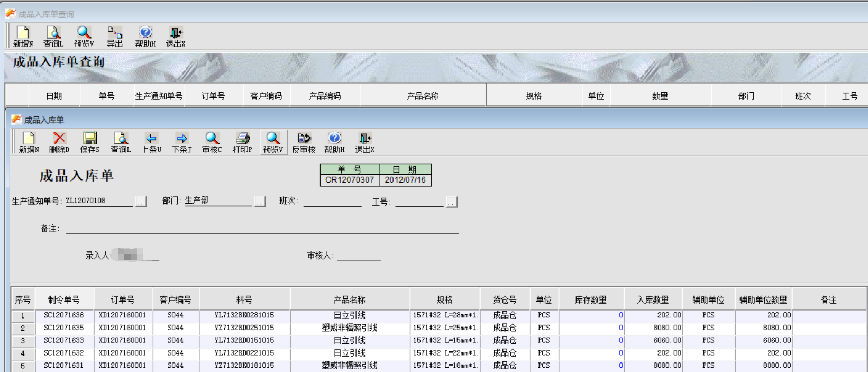
Task: Click the 入库数量 column header
Action: click(x=653, y=300)
